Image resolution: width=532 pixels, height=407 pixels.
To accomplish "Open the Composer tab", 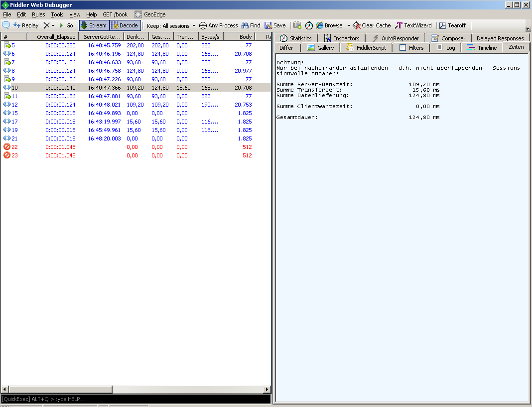I will point(448,38).
